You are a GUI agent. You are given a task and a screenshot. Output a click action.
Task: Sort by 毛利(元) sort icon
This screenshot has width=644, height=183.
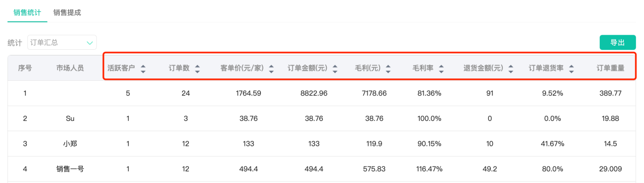pyautogui.click(x=388, y=69)
